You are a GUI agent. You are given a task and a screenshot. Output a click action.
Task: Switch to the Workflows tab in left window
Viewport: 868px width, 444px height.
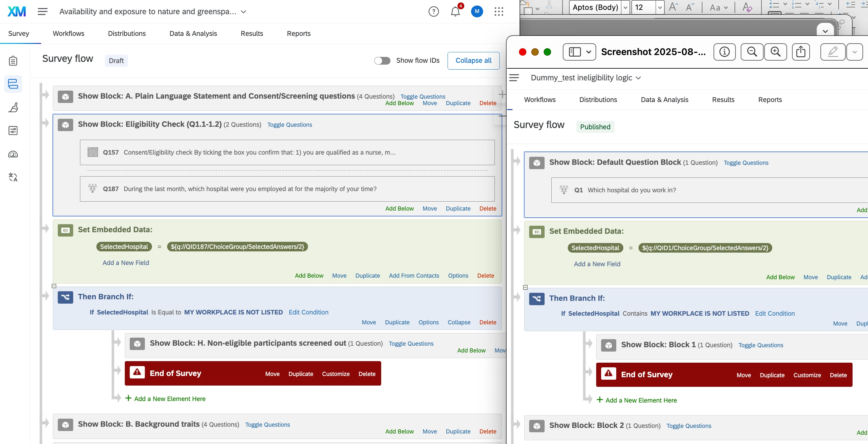(68, 33)
